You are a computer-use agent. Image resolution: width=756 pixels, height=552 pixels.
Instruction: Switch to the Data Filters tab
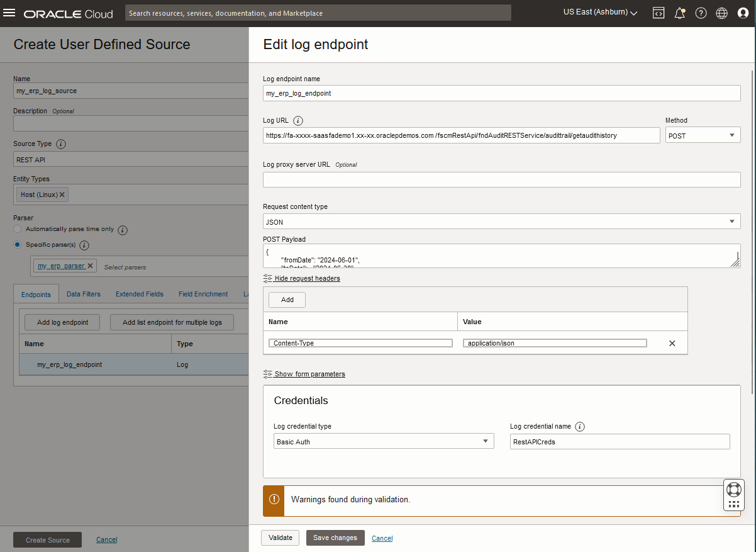tap(83, 294)
